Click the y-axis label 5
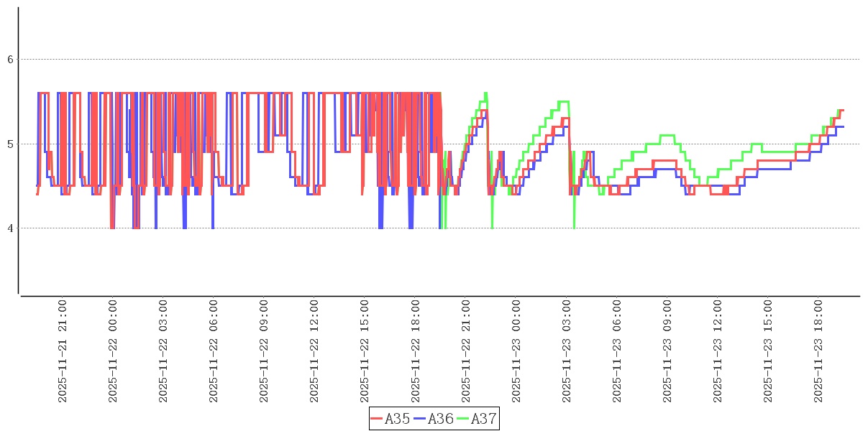 tap(11, 144)
